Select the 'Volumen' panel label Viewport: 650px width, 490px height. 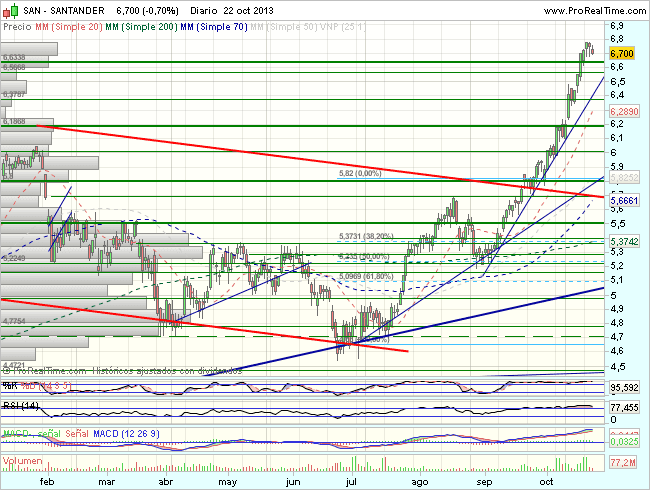point(22,461)
